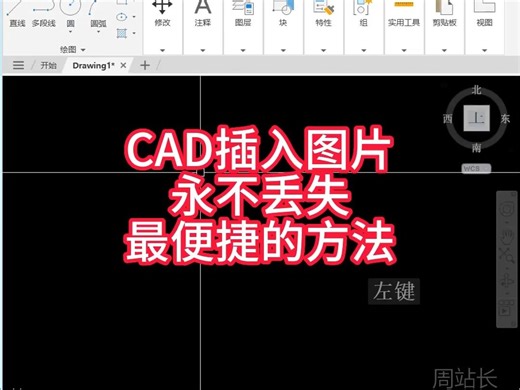Image resolution: width=520 pixels, height=390 pixels.
Task: Select the Pan hand tool in navigation bar
Action: (507, 236)
